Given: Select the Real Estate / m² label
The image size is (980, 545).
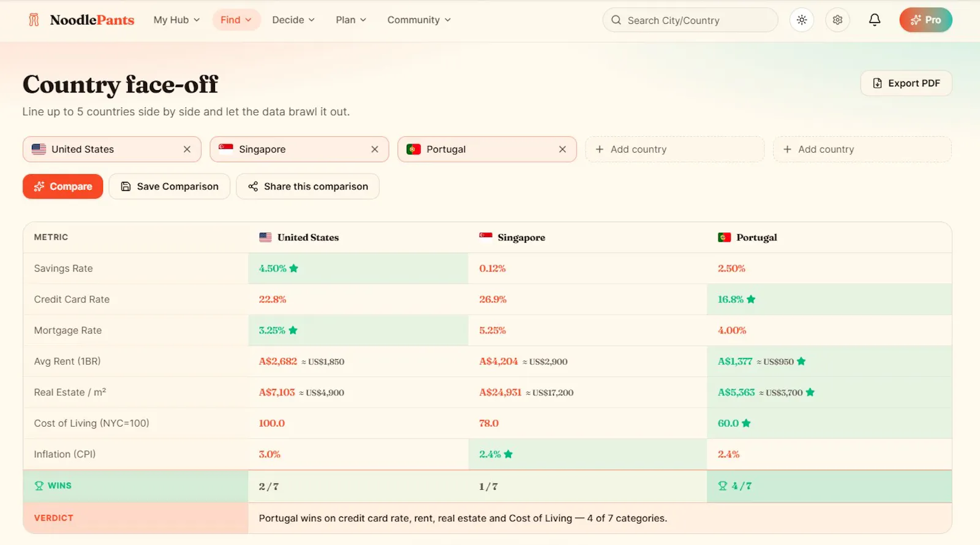Looking at the screenshot, I should tap(70, 392).
